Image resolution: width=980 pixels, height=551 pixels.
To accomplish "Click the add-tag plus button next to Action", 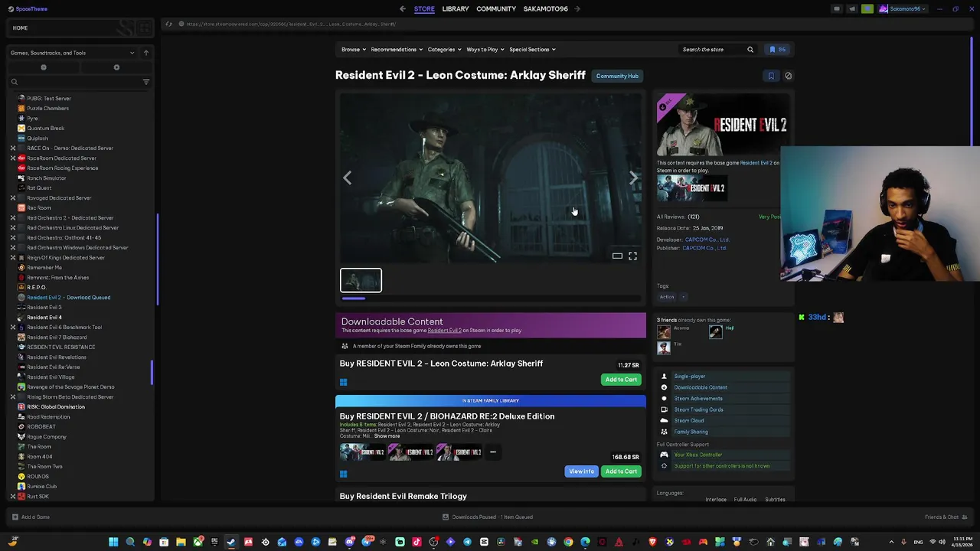I will click(x=683, y=297).
